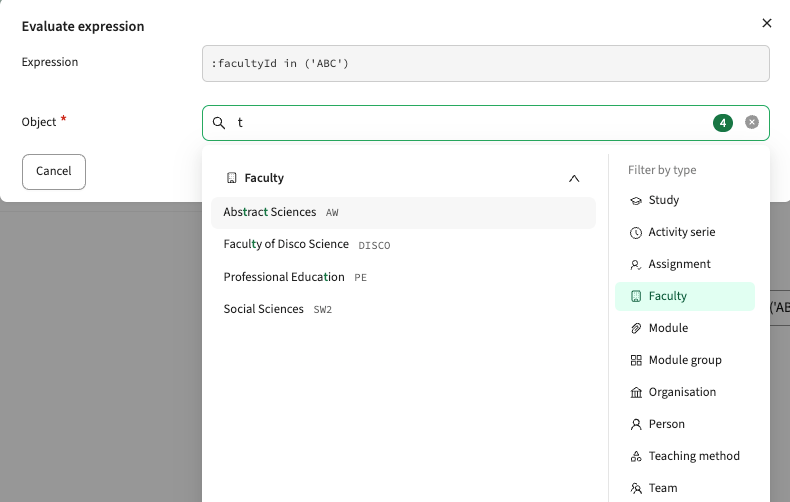Image resolution: width=790 pixels, height=502 pixels.
Task: Toggle the Faculty type filter
Action: [685, 296]
